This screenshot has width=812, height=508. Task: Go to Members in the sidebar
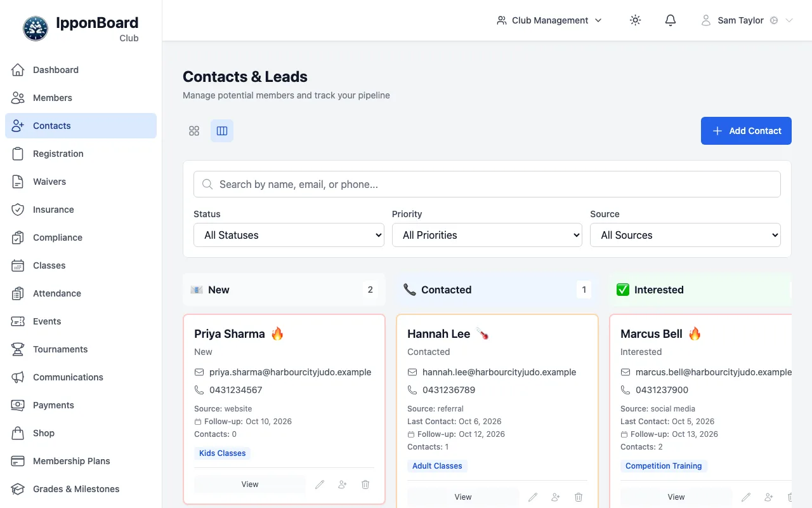pos(81,98)
